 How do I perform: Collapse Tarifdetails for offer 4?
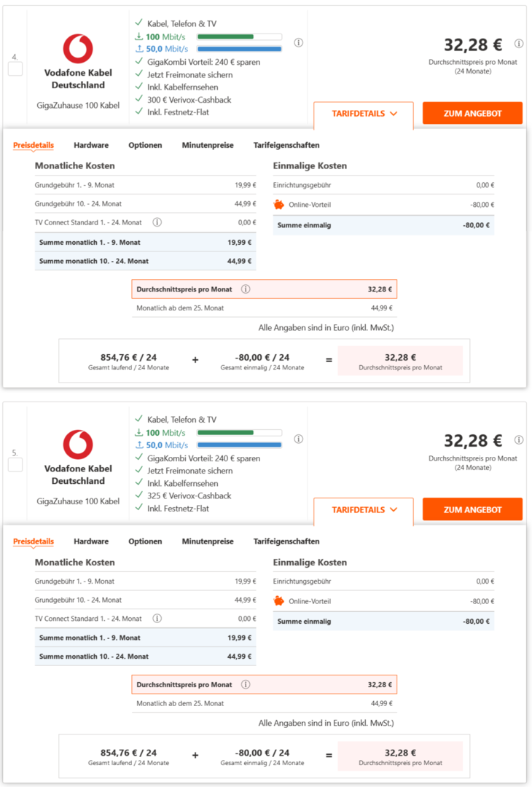(x=364, y=114)
